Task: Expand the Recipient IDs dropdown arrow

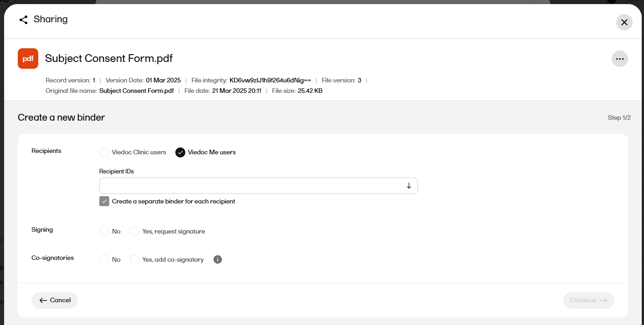Action: 409,186
